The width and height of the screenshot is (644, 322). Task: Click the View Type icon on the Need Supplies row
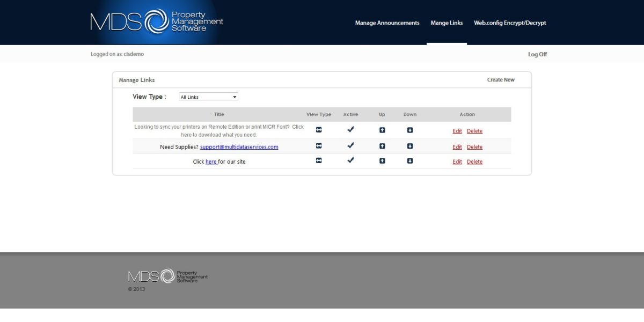pos(318,147)
